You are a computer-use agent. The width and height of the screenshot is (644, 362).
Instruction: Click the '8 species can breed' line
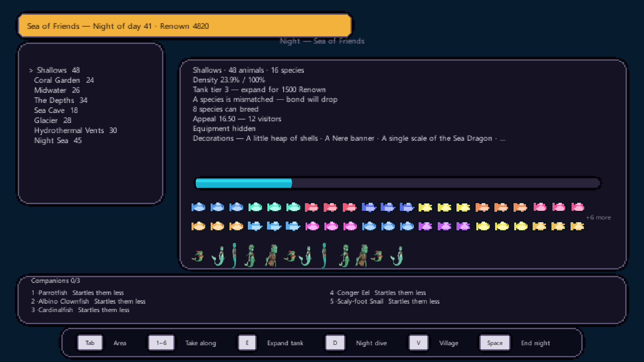pyautogui.click(x=225, y=109)
